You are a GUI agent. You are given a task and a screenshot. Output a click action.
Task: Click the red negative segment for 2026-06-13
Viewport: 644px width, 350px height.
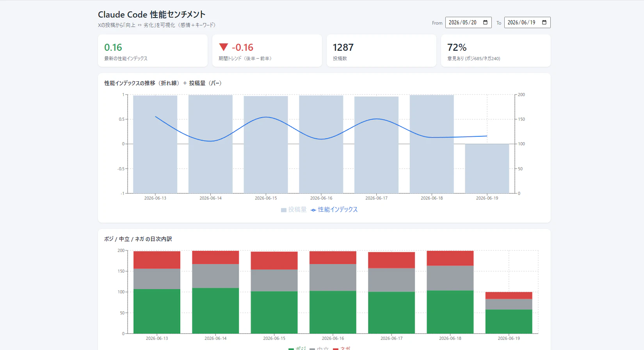point(157,260)
